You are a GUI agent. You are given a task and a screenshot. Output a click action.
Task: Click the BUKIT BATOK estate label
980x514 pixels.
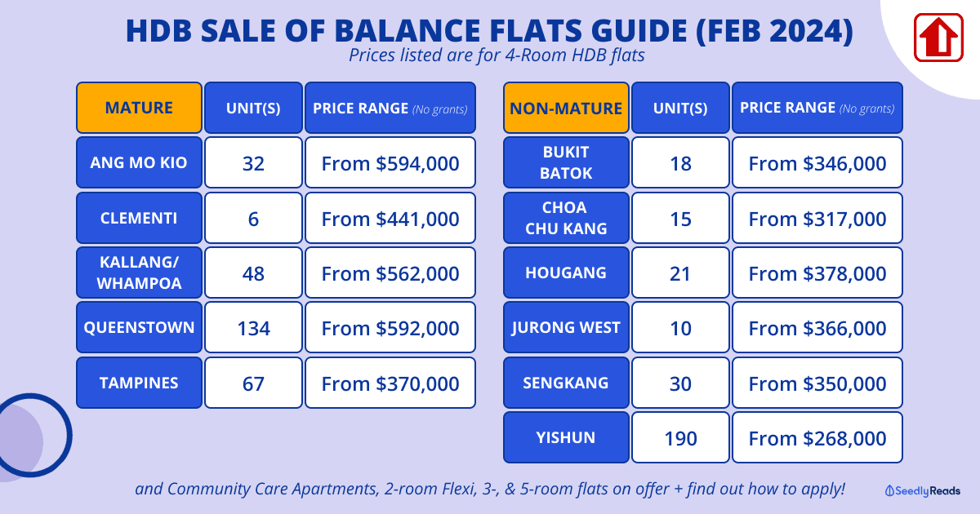point(566,162)
